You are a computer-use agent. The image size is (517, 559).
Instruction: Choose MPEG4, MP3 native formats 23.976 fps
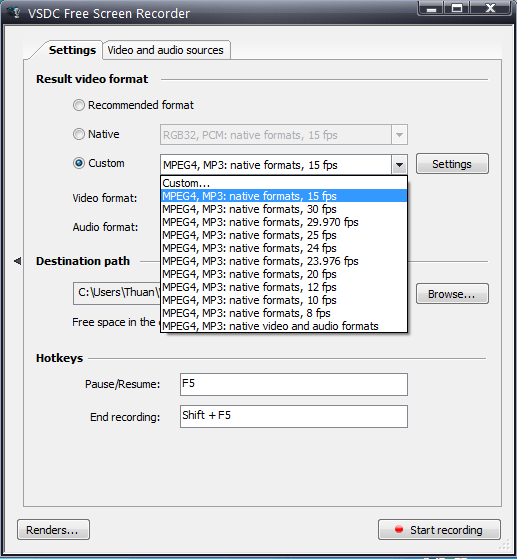284,261
